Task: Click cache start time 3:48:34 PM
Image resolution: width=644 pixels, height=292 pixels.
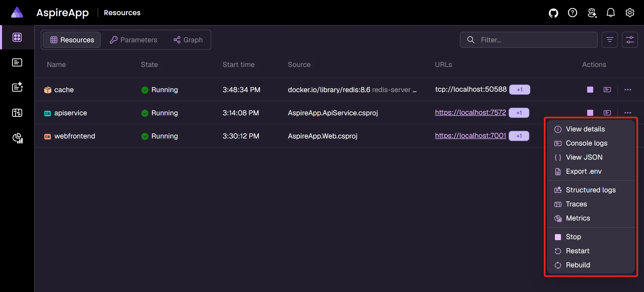Action: (241, 90)
